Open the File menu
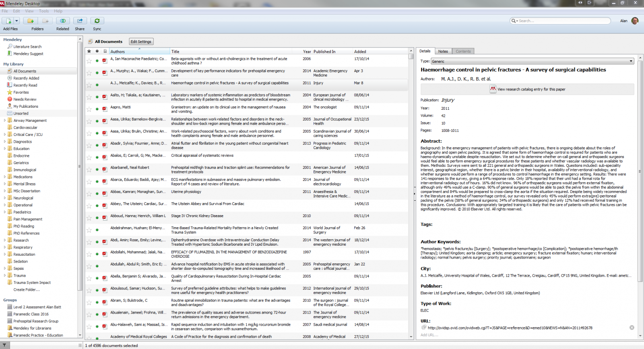Image resolution: width=644 pixels, height=349 pixels. 5,11
